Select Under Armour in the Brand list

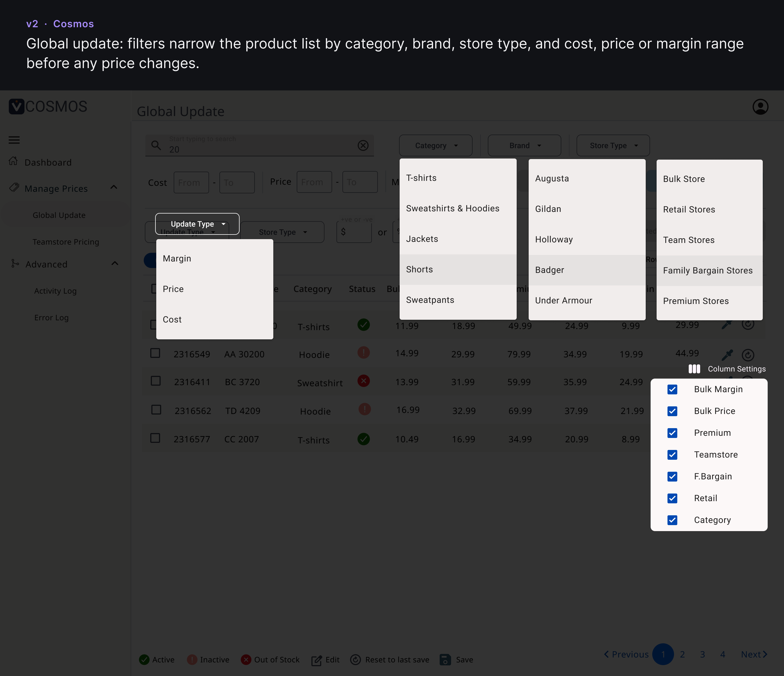tap(587, 300)
